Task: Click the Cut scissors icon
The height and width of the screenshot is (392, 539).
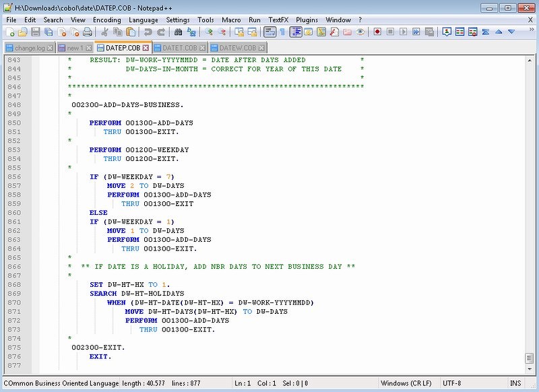Action: tap(105, 32)
